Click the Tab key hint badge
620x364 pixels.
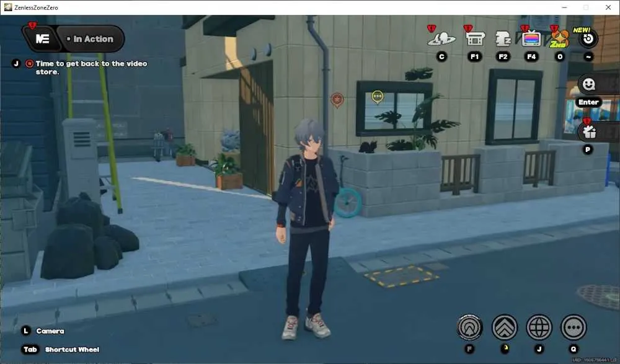(30, 349)
